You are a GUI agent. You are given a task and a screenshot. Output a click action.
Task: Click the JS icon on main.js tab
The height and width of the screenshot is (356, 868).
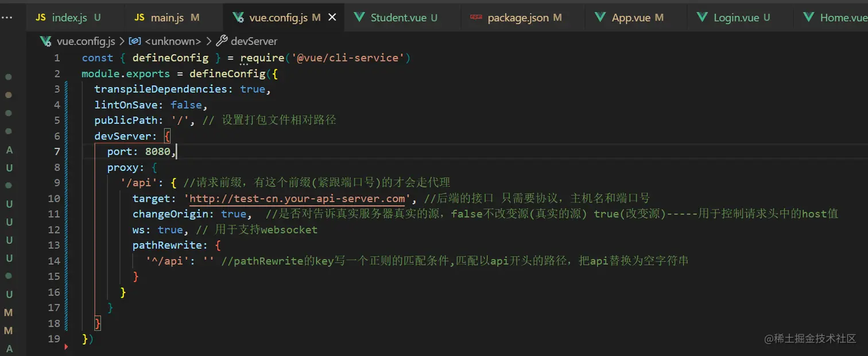pos(139,18)
